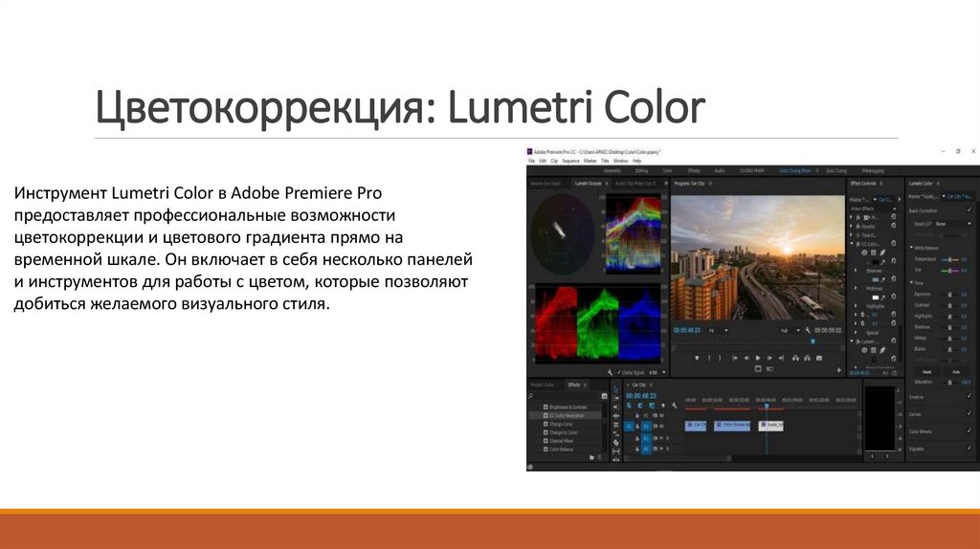Open Program monitor settings wrench
This screenshot has width=980, height=549.
[808, 330]
